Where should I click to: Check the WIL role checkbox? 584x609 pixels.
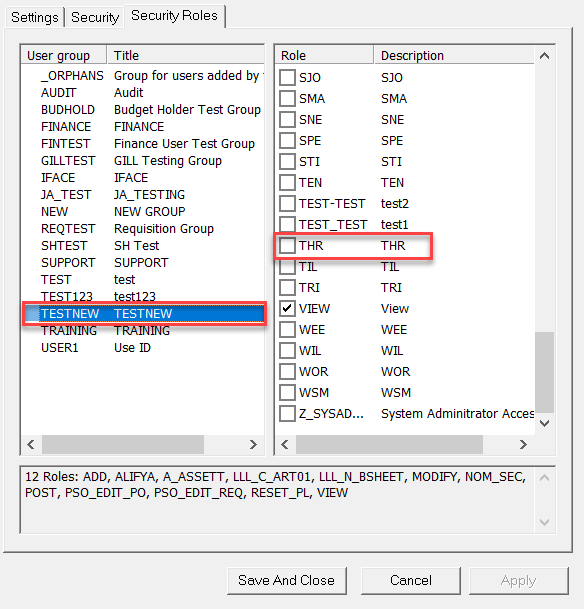click(x=287, y=350)
